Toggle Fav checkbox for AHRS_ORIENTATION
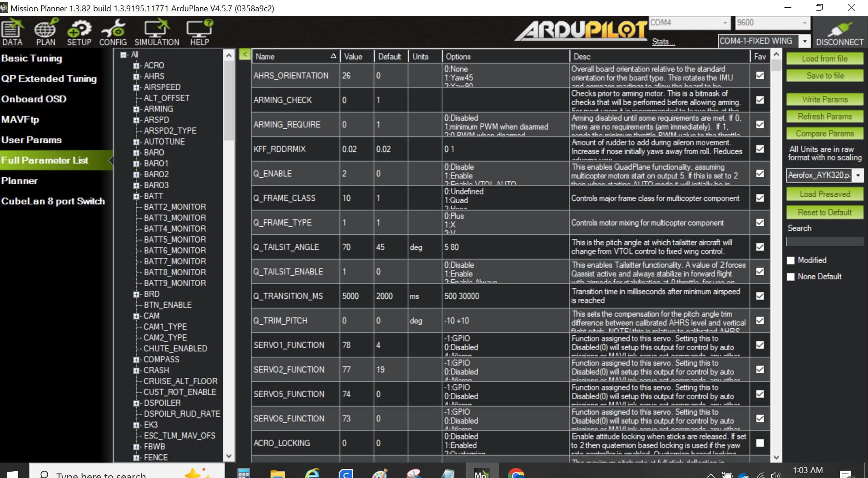The height and width of the screenshot is (478, 868). [760, 75]
